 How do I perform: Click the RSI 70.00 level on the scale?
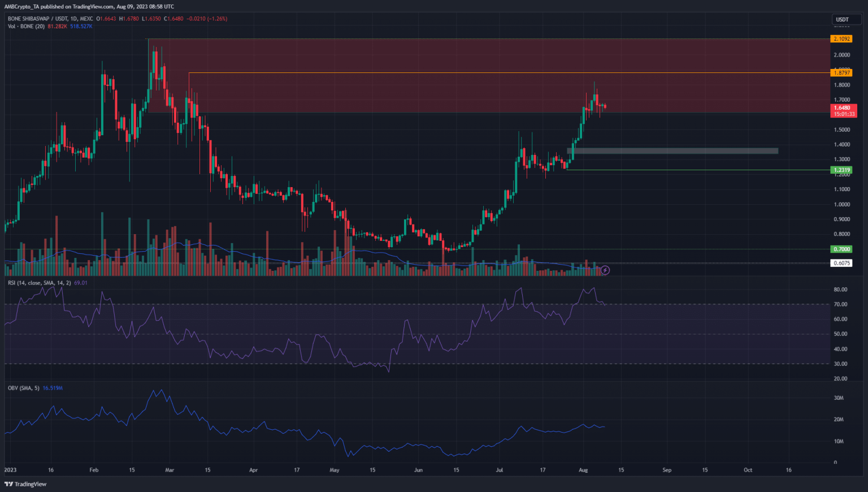[840, 304]
